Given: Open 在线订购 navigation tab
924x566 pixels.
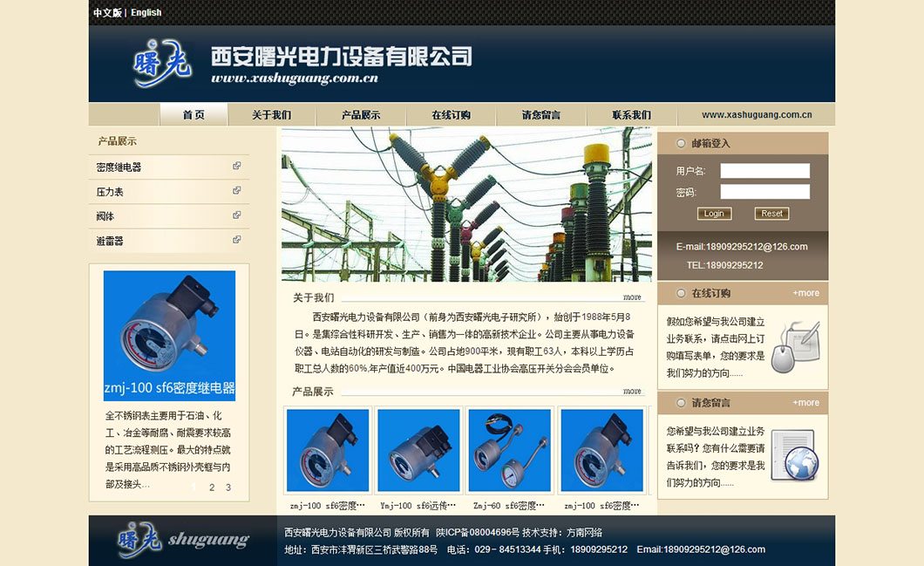Looking at the screenshot, I should tap(452, 115).
